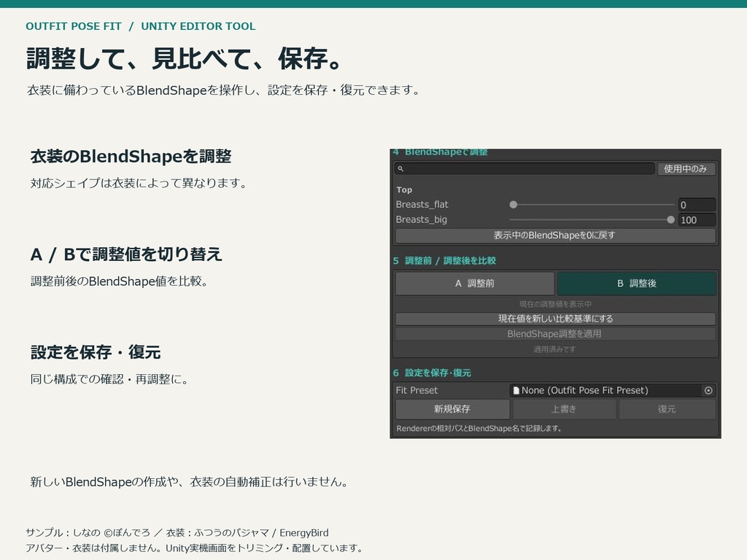Image resolution: width=747 pixels, height=560 pixels.
Task: Click section heading 5 調整前 / 調整後を比較
Action: pos(444,260)
